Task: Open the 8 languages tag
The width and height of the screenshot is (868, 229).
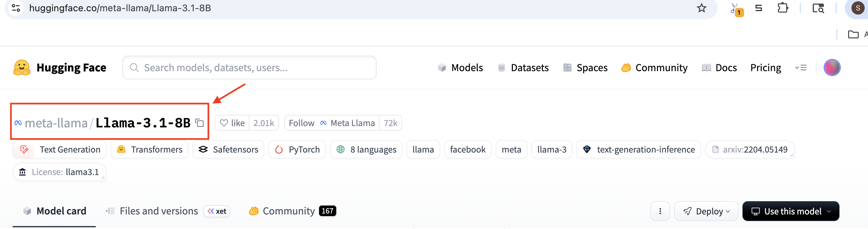Action: (366, 149)
